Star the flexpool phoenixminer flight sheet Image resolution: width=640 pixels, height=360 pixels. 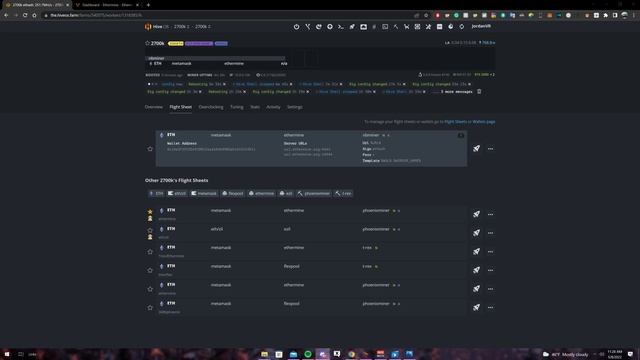pyautogui.click(x=150, y=308)
